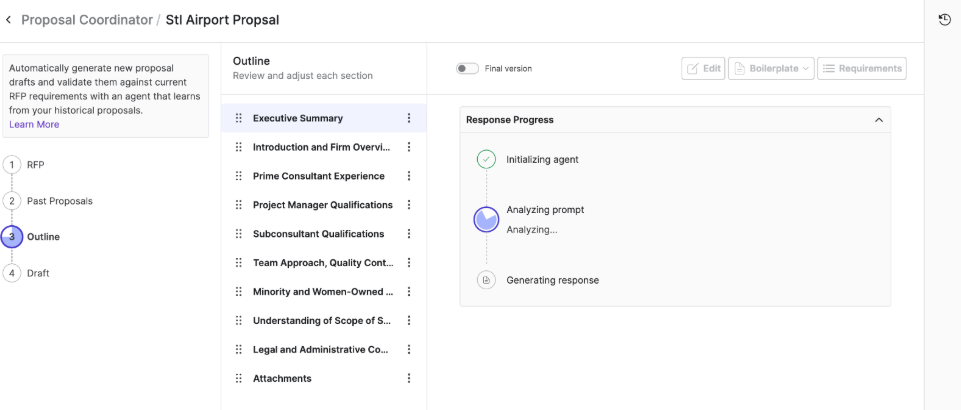
Task: Open Project Manager Qualifications three-dot menu
Action: (x=409, y=205)
